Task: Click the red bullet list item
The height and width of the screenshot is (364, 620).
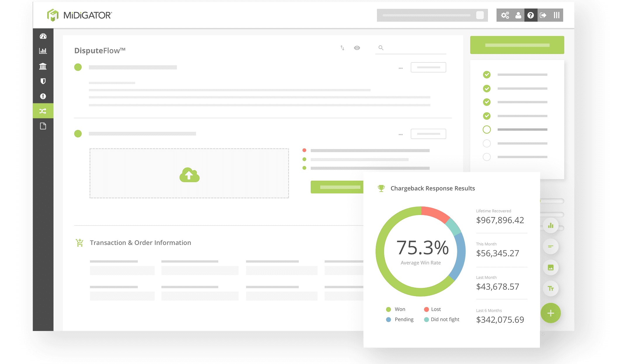Action: point(366,150)
